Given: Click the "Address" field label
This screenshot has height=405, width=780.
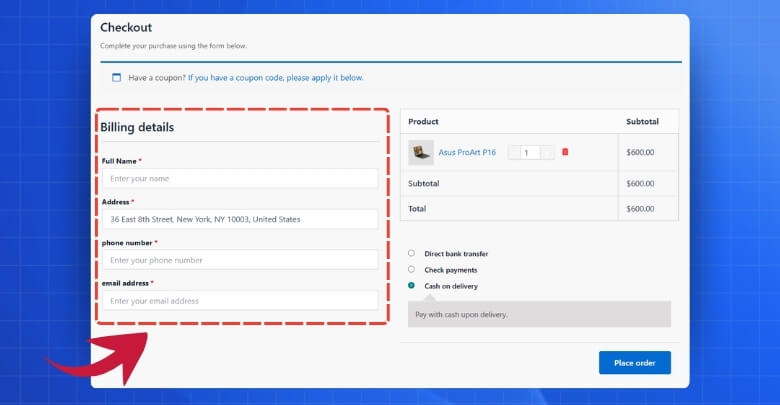Looking at the screenshot, I should pos(115,202).
